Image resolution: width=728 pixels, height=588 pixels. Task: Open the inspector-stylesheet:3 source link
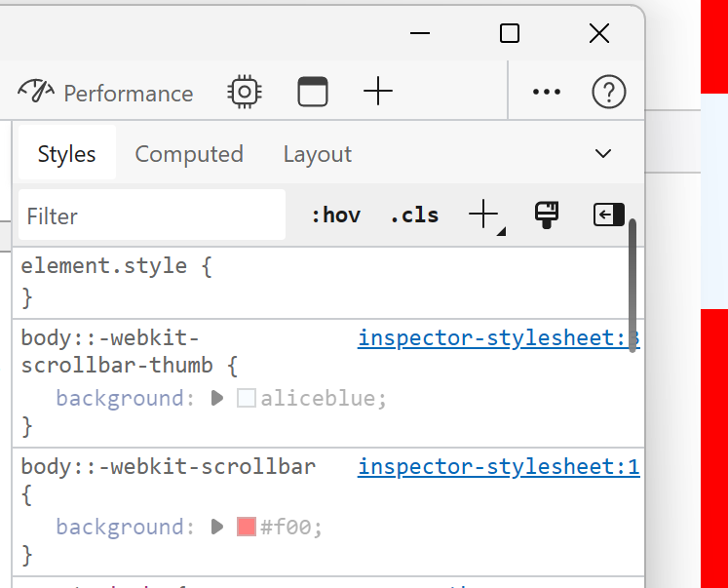499,337
